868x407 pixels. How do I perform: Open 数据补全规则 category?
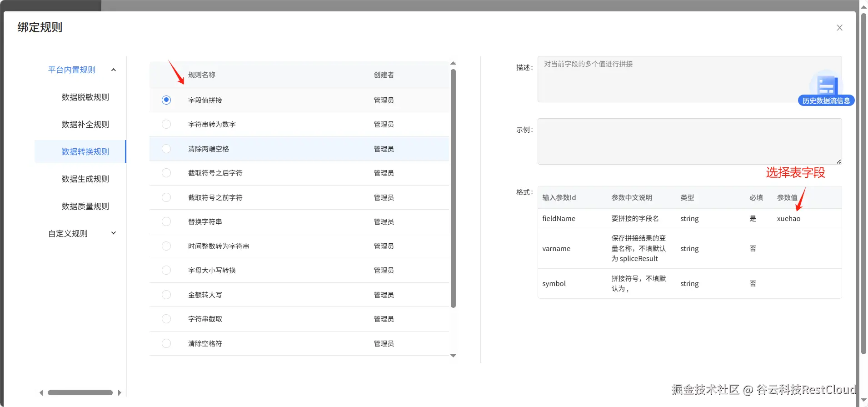tap(85, 124)
